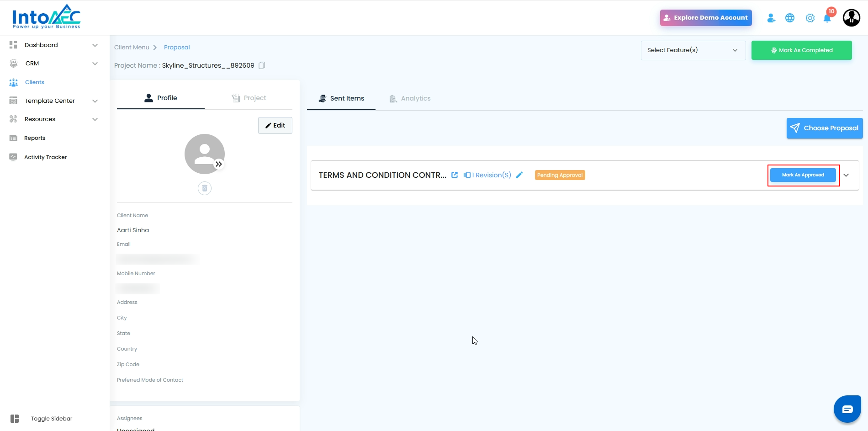Copy the project name with clipboard icon

coord(262,65)
